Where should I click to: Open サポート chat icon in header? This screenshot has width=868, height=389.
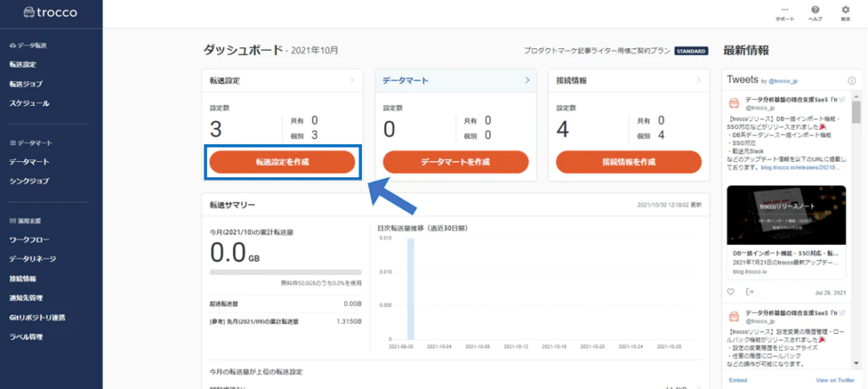coord(783,9)
